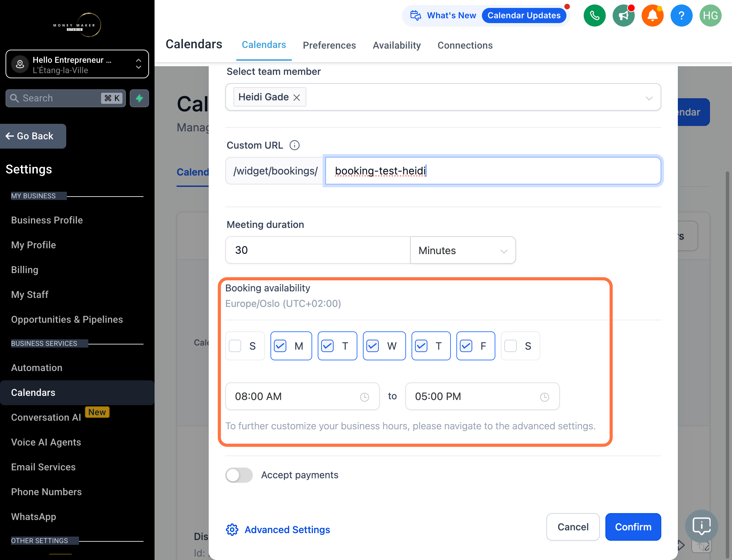Open the 08:00 AM start time picker
Screen dimensions: 732x560
pos(302,397)
